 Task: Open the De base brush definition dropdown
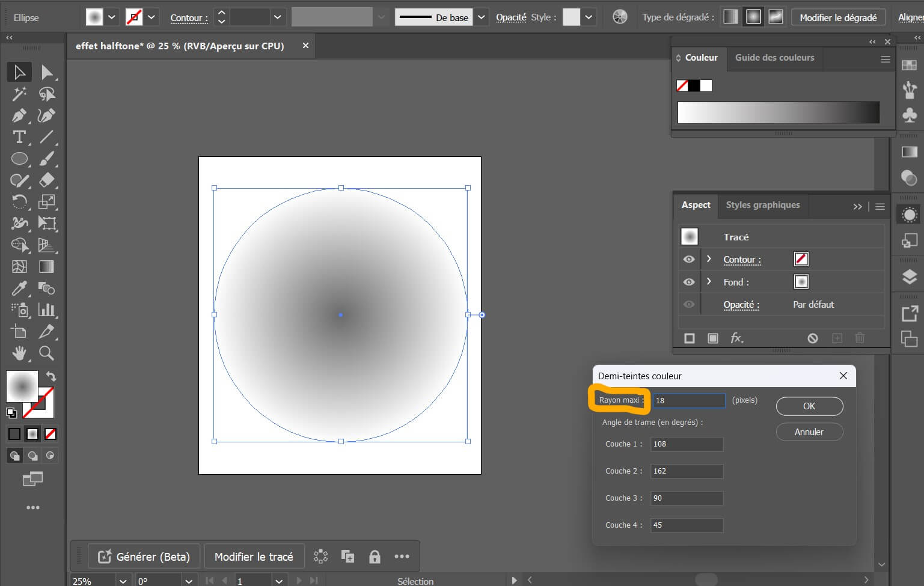click(x=482, y=17)
